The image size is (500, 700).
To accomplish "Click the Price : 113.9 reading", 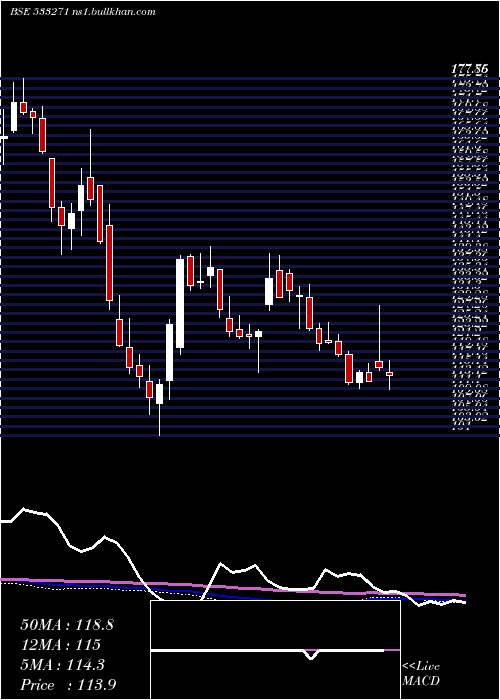I will pos(69,685).
